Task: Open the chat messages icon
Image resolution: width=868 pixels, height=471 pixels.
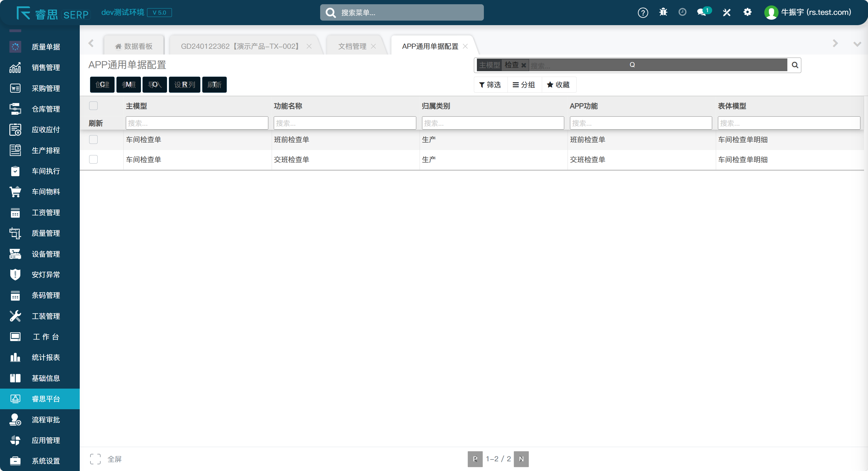Action: 702,12
